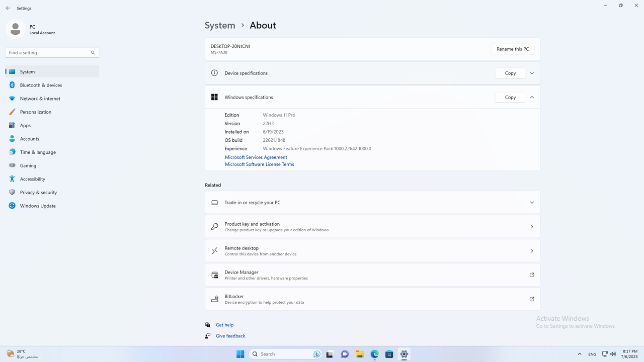
Task: Select Bluetooth & devices in sidebar
Action: pyautogui.click(x=52, y=85)
